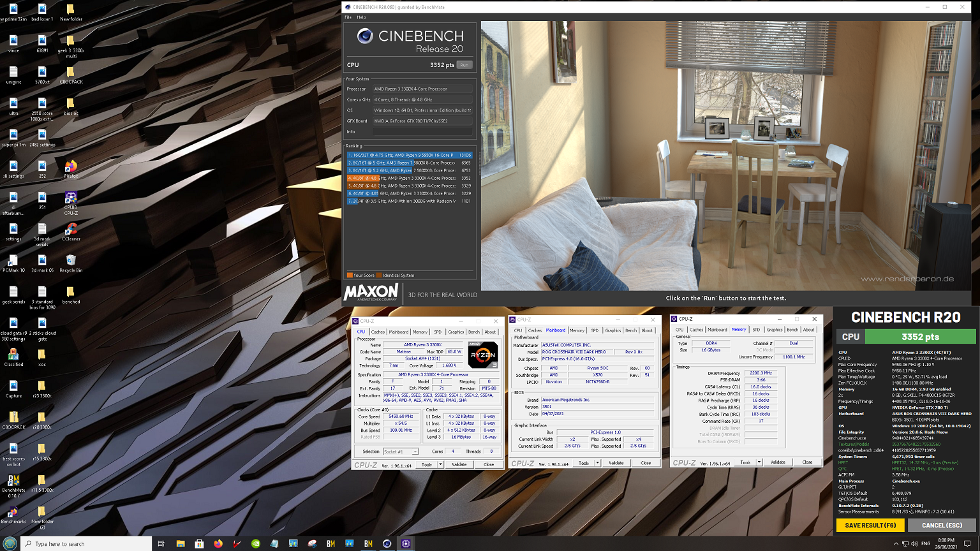Viewport: 980px width, 551px height.
Task: Click the Cinebench Info field
Action: coord(423,131)
